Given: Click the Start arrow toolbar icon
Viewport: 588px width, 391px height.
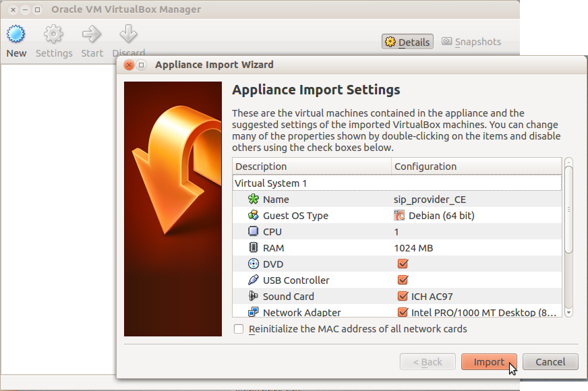Looking at the screenshot, I should coord(92,34).
